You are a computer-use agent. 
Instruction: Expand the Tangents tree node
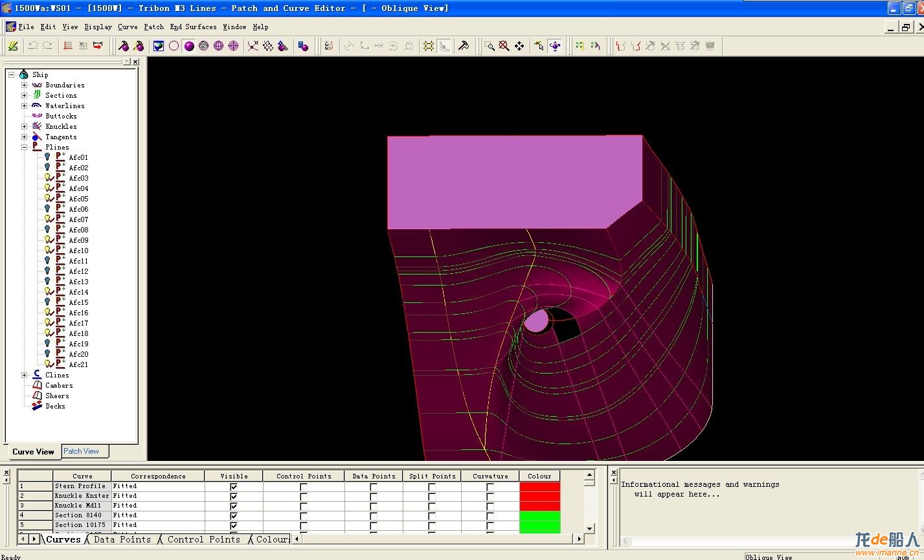[25, 137]
